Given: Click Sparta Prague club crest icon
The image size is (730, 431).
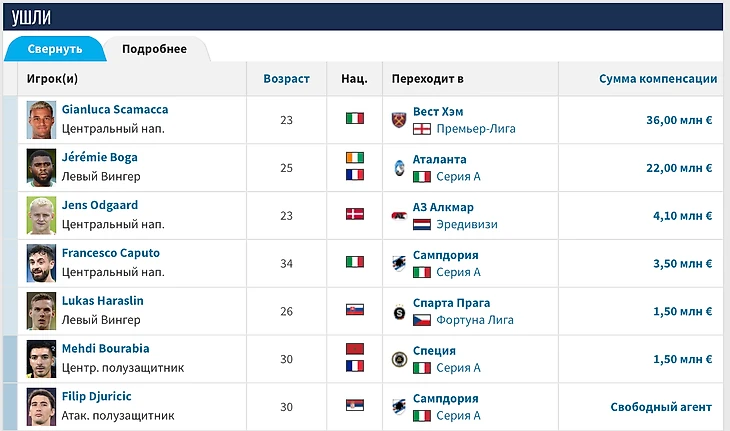Looking at the screenshot, I should 400,311.
